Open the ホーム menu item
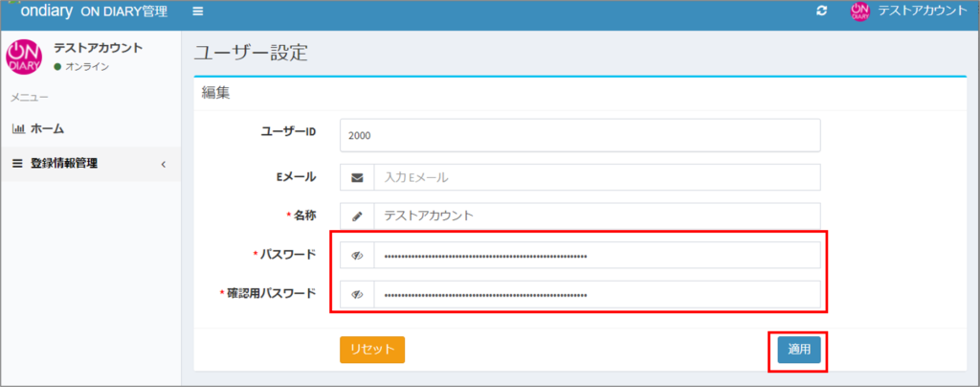Viewport: 980px width, 387px height. (x=48, y=128)
